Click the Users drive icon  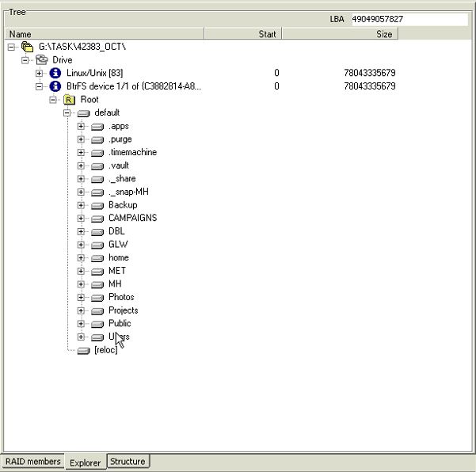click(97, 337)
